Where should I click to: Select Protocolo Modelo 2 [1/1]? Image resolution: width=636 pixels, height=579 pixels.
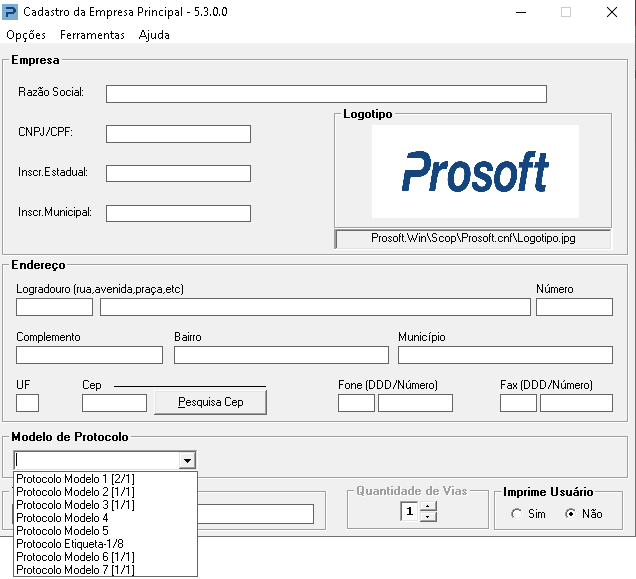(x=105, y=492)
